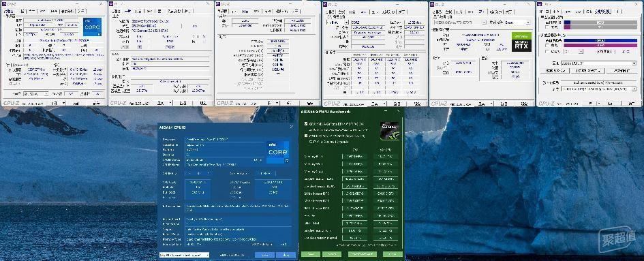
Task: Click Start Benchmark in AIDA64 GPGPU window
Action: tap(363, 254)
